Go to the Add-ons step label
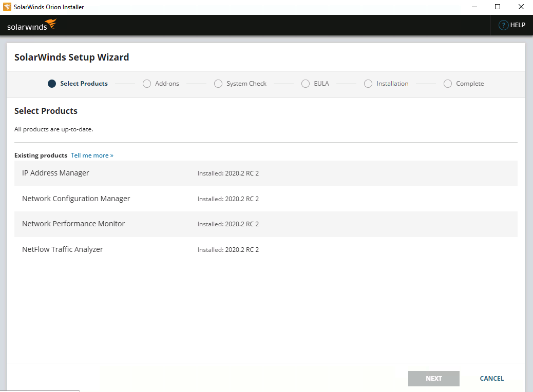This screenshot has width=533, height=392. coord(167,84)
